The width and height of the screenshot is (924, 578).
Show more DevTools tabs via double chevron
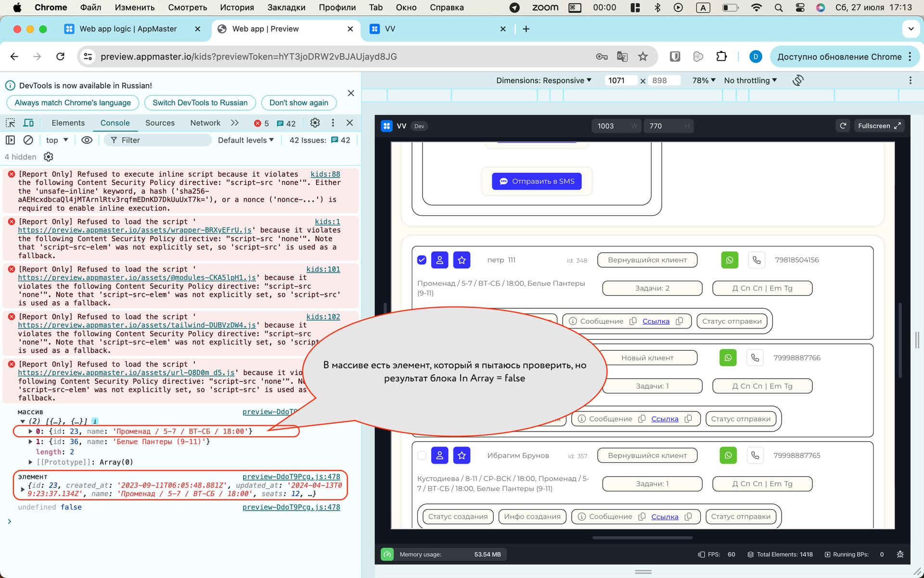point(235,123)
